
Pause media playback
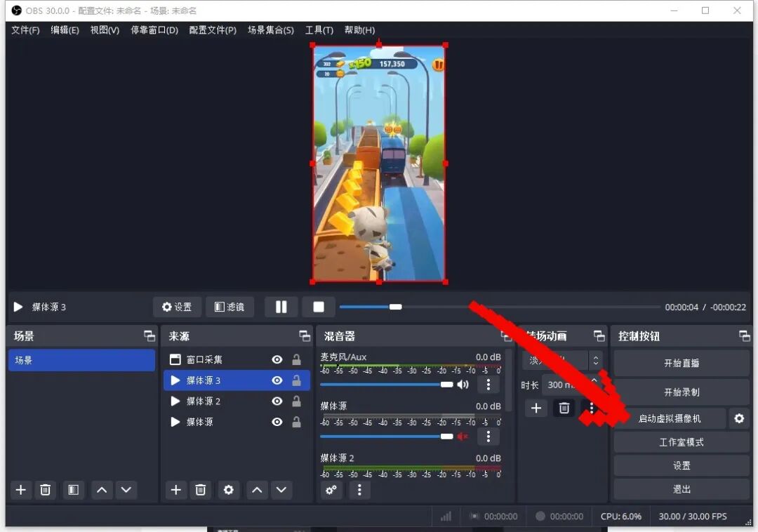coord(281,307)
